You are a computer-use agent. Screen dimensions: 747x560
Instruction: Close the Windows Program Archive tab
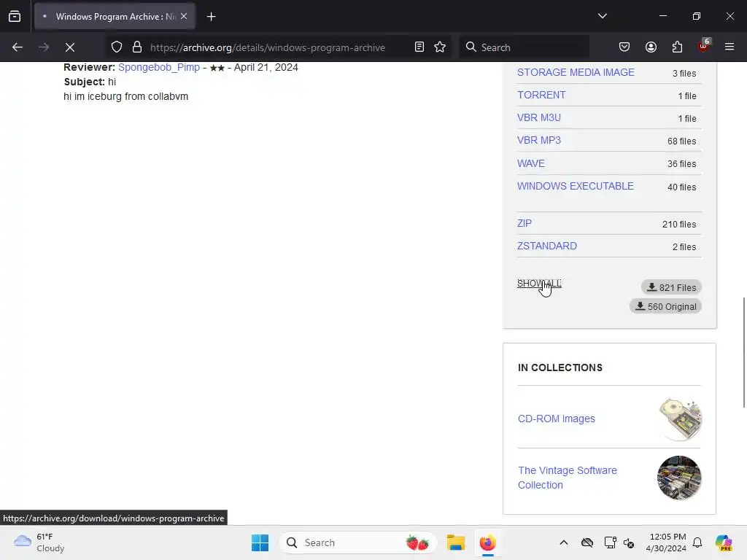point(184,16)
